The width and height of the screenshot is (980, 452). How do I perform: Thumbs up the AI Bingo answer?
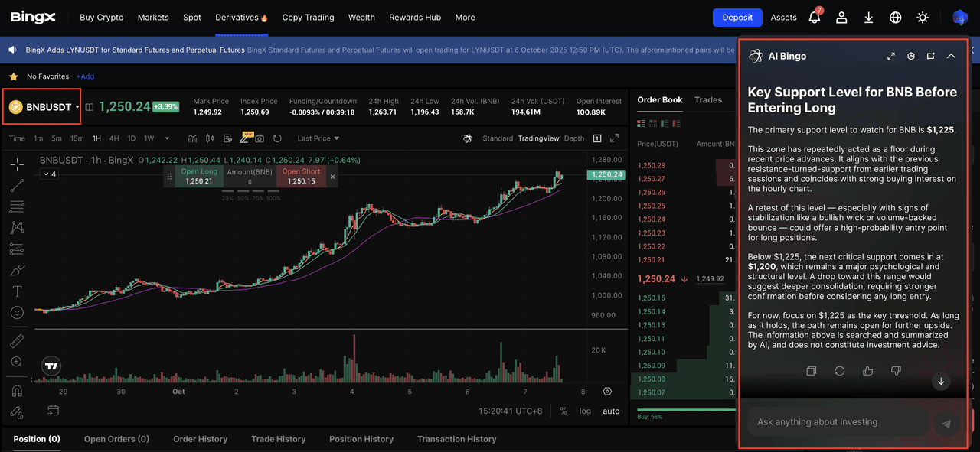[x=867, y=371]
